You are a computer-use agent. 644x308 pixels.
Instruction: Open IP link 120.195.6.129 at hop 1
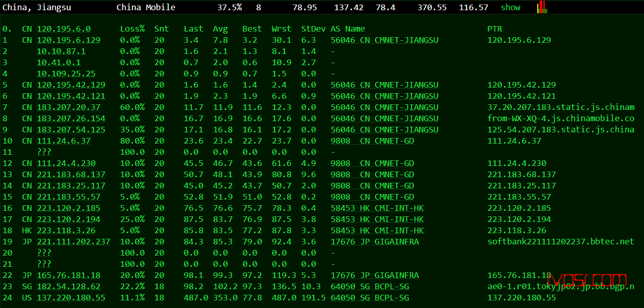click(x=69, y=40)
